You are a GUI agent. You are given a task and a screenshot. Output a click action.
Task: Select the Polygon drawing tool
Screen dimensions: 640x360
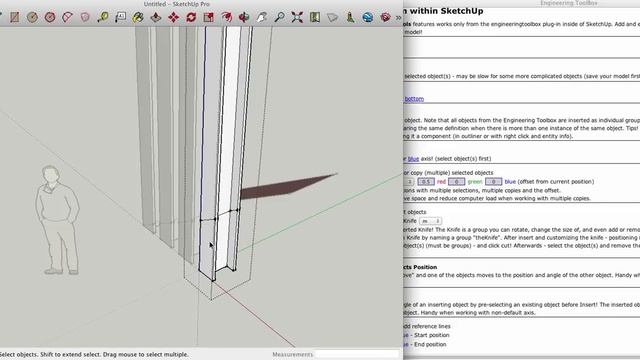point(50,17)
